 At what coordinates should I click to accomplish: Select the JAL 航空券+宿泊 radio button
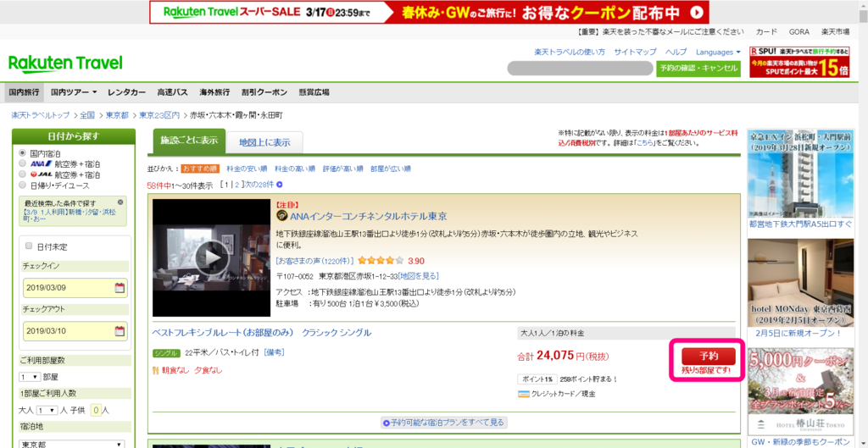coord(22,174)
